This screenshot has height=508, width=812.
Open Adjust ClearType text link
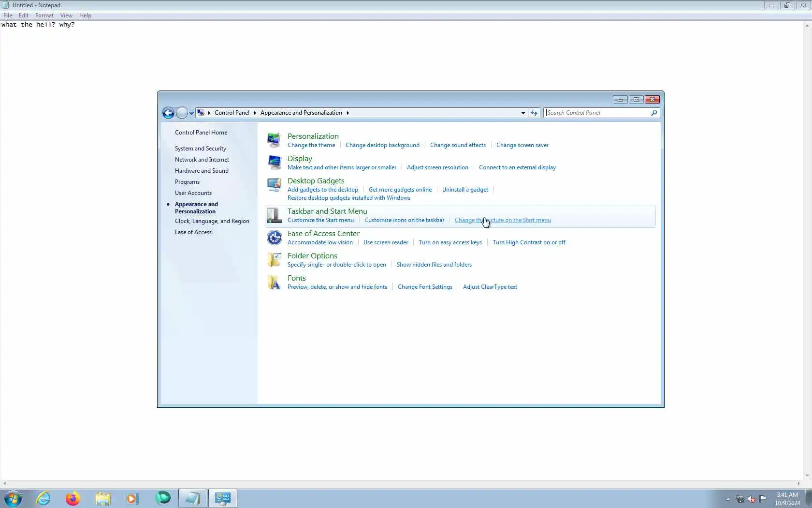pos(490,287)
